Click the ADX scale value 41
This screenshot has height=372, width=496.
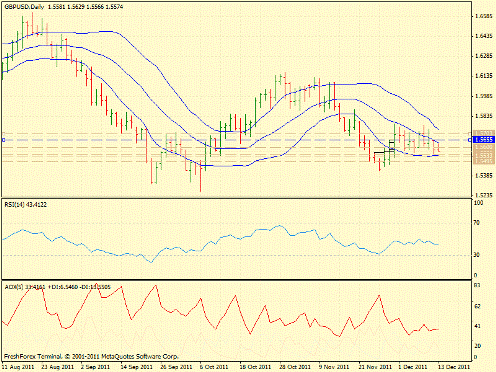coord(477,326)
